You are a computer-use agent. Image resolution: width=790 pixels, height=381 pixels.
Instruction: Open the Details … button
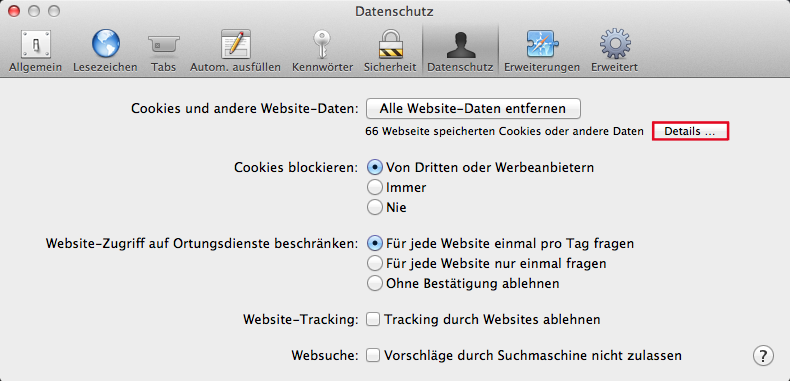pyautogui.click(x=690, y=131)
